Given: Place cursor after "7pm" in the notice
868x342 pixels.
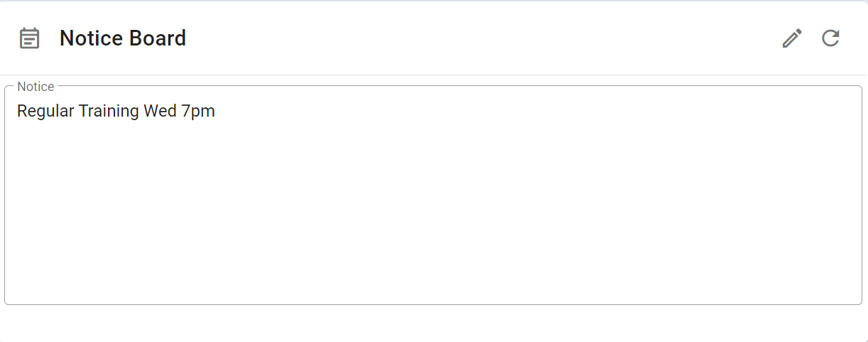Looking at the screenshot, I should click(216, 112).
